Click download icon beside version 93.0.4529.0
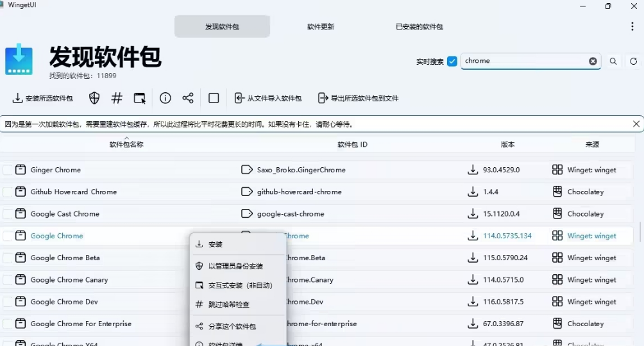The height and width of the screenshot is (346, 644). pos(473,170)
